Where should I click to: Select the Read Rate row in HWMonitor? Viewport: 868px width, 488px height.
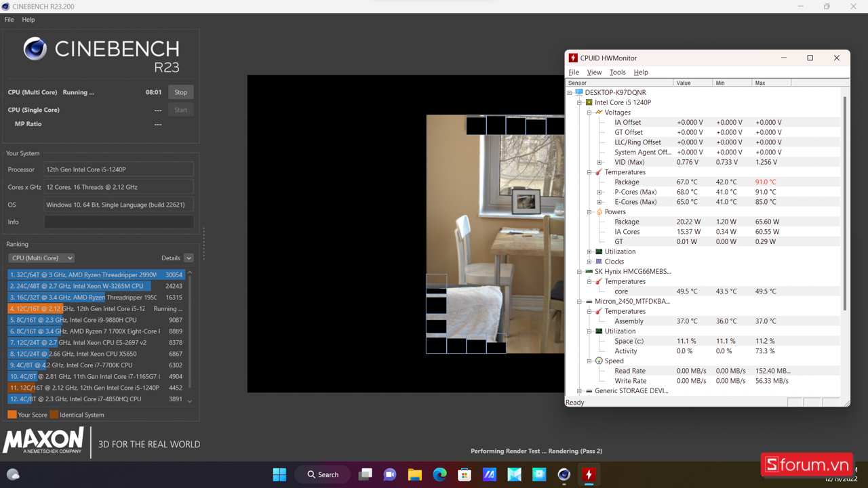click(704, 371)
